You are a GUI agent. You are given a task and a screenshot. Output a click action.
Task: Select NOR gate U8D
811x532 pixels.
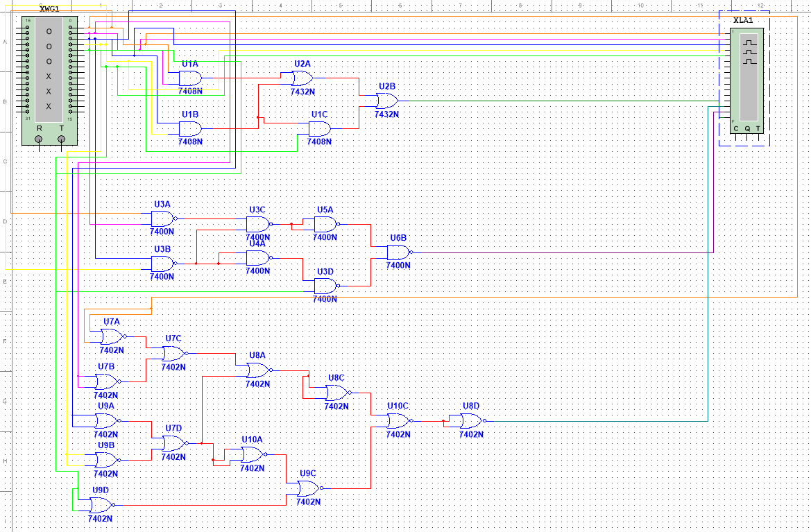pos(472,421)
